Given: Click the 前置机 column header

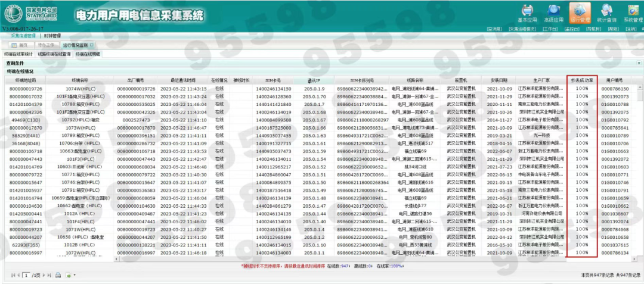Looking at the screenshot, I should coord(461,80).
